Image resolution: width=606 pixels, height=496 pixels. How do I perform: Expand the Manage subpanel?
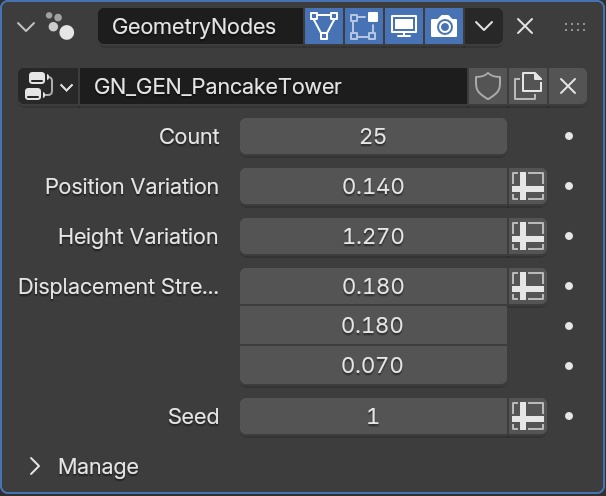tap(36, 466)
